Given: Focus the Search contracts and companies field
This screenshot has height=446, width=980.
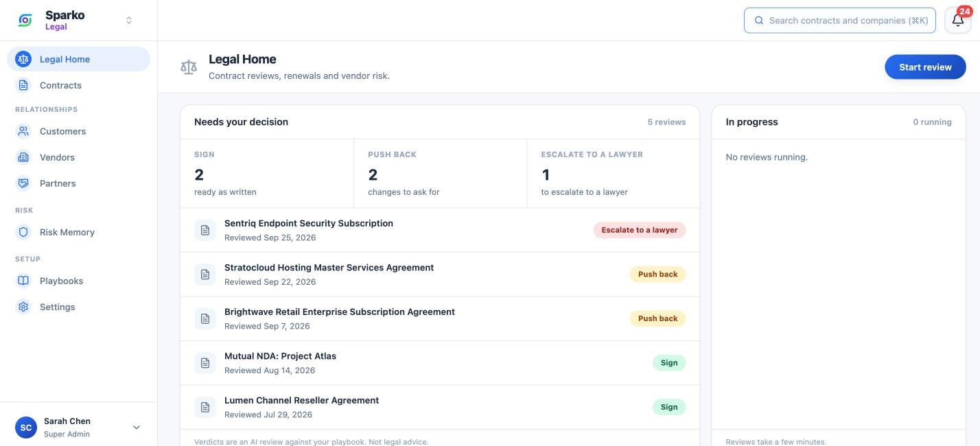Looking at the screenshot, I should (840, 21).
